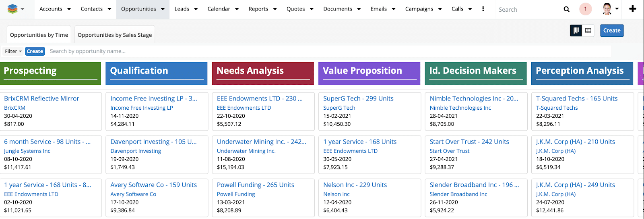
Task: Expand the Reports menu arrow
Action: [275, 9]
